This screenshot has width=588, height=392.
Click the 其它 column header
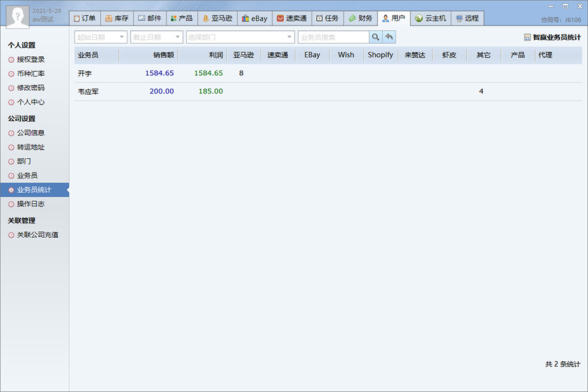(x=483, y=55)
